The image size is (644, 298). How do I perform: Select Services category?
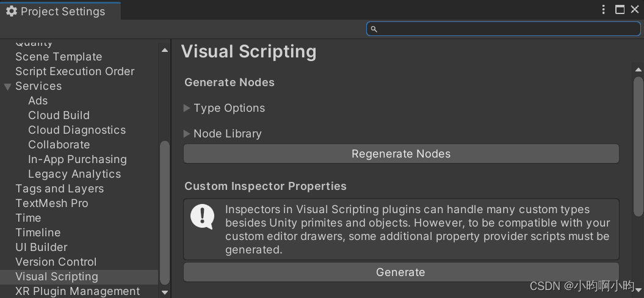38,86
